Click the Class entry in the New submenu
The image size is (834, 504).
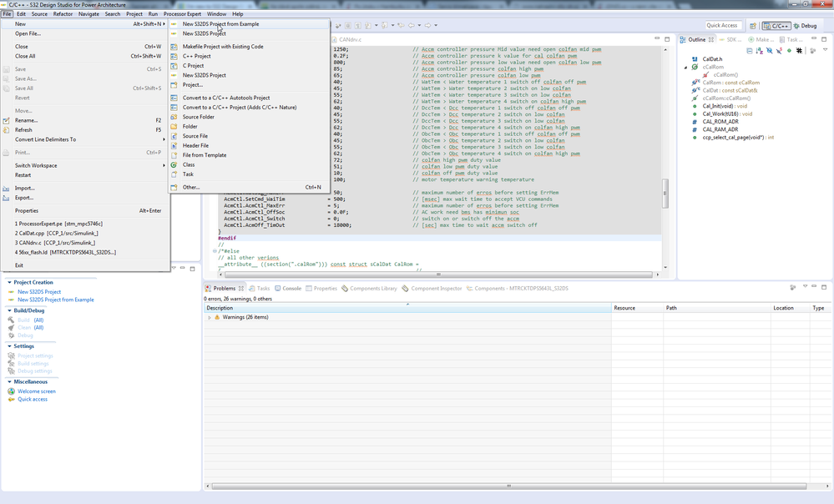189,164
